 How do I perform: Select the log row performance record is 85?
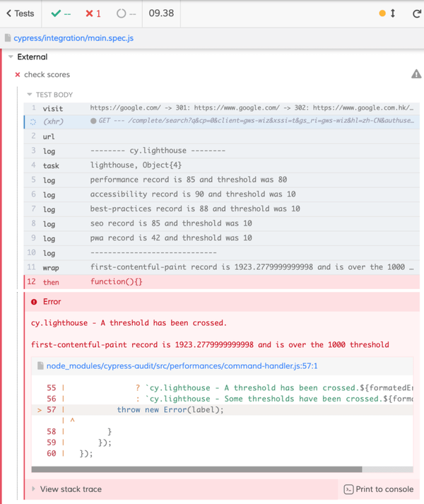coord(221,180)
